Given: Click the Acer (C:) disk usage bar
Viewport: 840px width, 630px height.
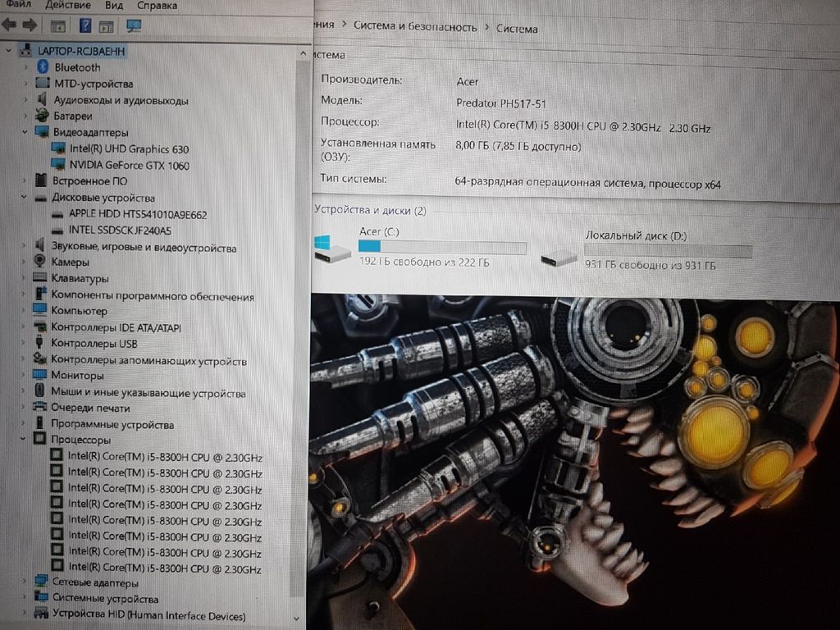Looking at the screenshot, I should [x=442, y=247].
